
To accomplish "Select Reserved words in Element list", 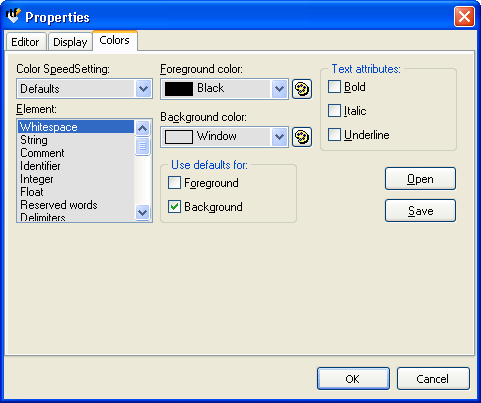I will point(76,205).
